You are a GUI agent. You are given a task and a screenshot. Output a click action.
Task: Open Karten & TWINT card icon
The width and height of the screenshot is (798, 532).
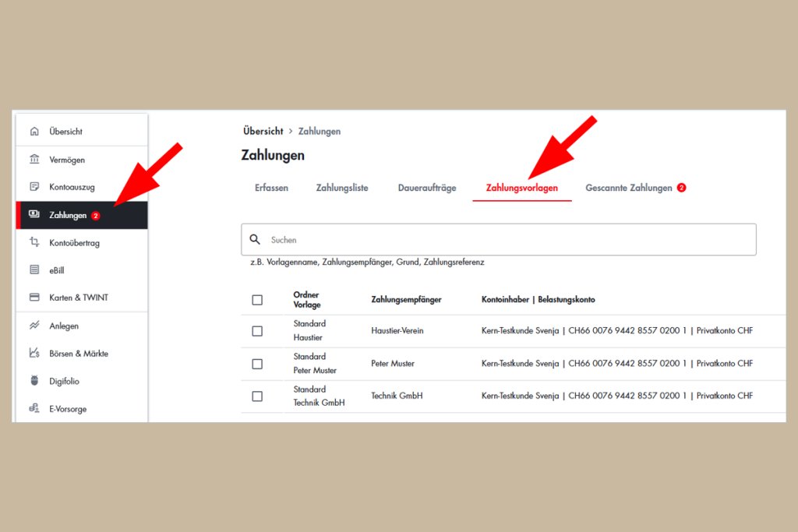pyautogui.click(x=34, y=298)
